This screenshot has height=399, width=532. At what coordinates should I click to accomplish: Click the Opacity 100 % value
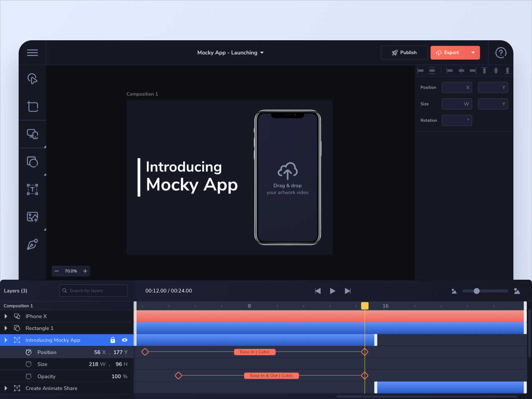119,376
